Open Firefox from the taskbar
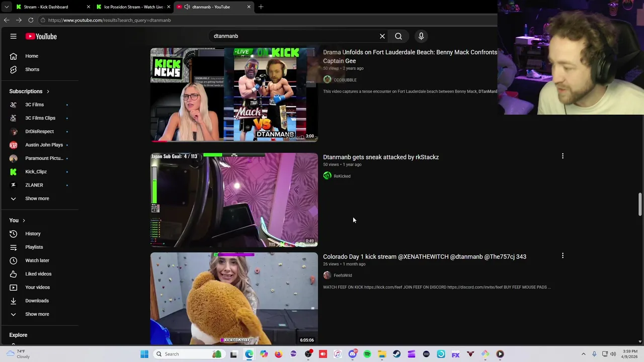644x362 pixels. [278, 354]
